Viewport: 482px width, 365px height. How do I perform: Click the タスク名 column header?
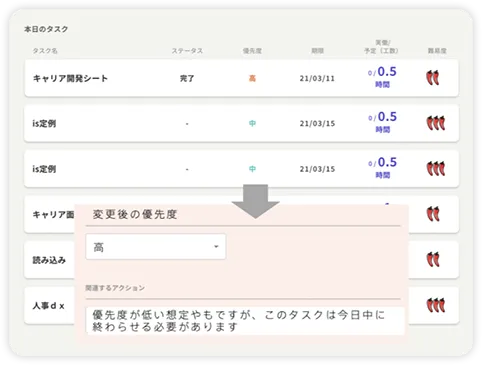pyautogui.click(x=45, y=51)
